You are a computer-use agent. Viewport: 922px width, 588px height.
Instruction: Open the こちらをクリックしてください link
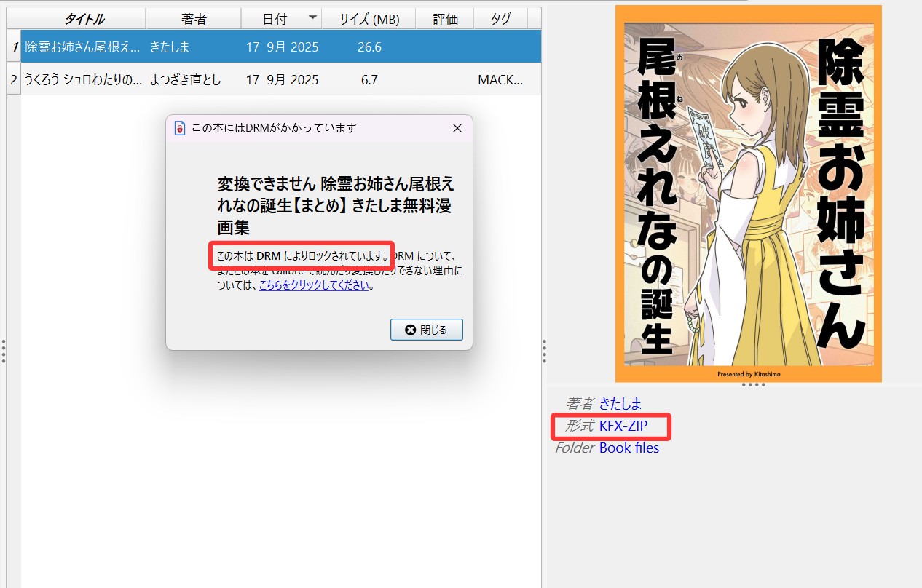point(315,285)
